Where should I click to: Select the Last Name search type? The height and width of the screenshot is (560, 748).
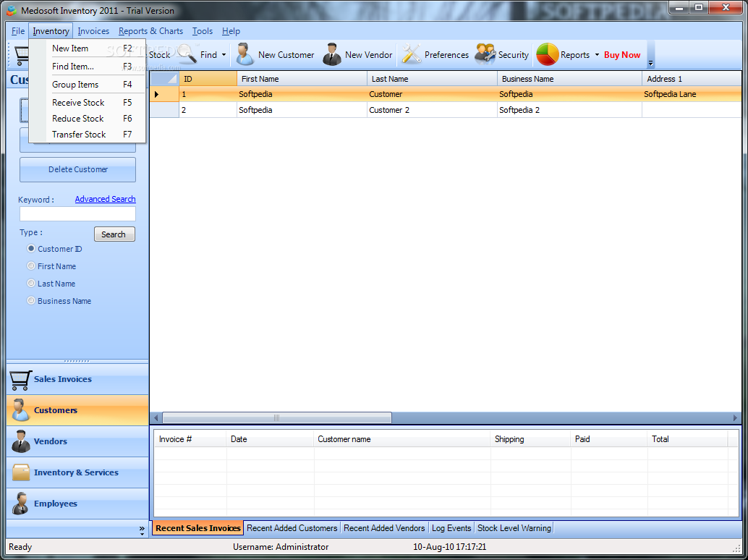31,284
